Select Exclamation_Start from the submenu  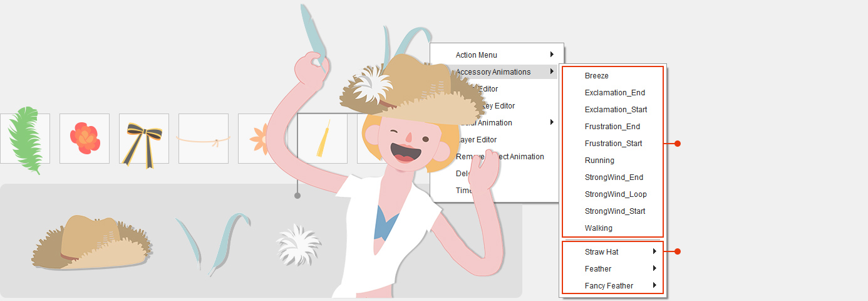(616, 110)
